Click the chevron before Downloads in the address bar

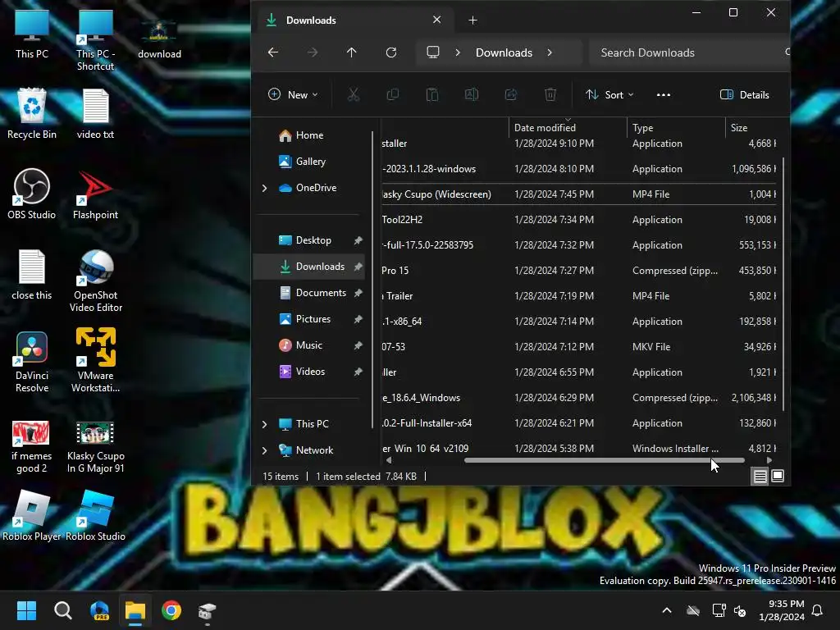[x=458, y=52]
